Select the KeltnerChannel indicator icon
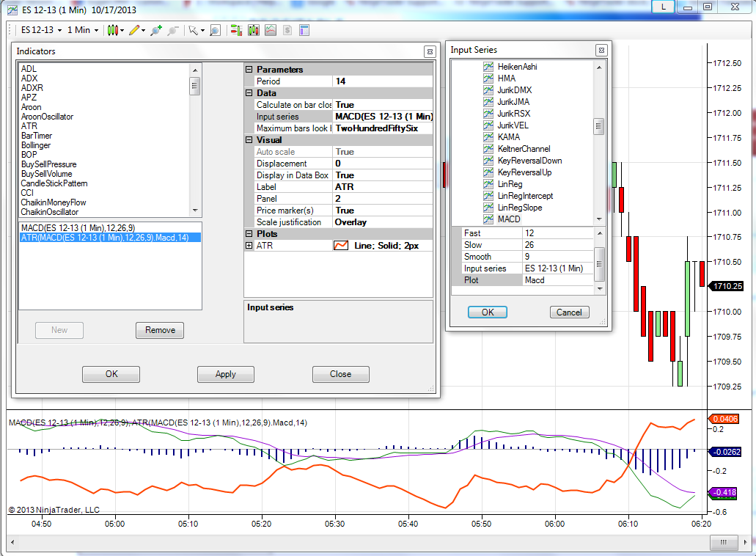The height and width of the screenshot is (556, 756). tap(488, 148)
